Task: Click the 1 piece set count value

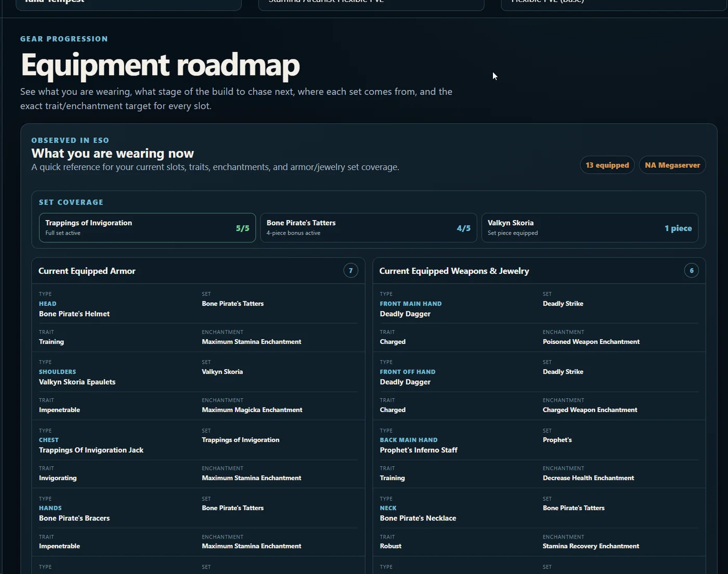Action: (678, 228)
